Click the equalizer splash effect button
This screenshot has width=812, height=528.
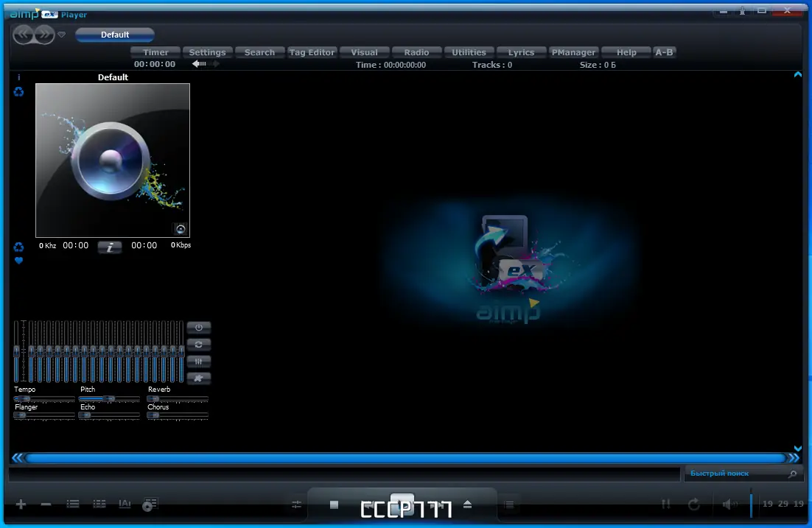coord(198,379)
